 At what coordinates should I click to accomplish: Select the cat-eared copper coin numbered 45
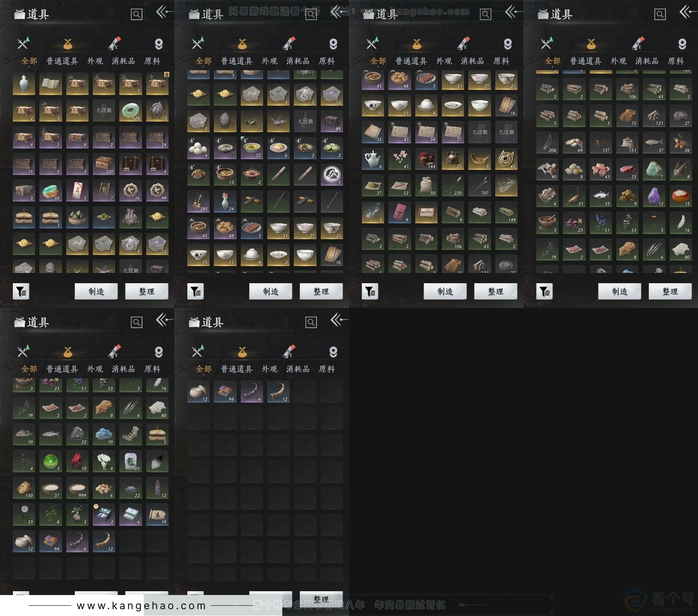506,159
